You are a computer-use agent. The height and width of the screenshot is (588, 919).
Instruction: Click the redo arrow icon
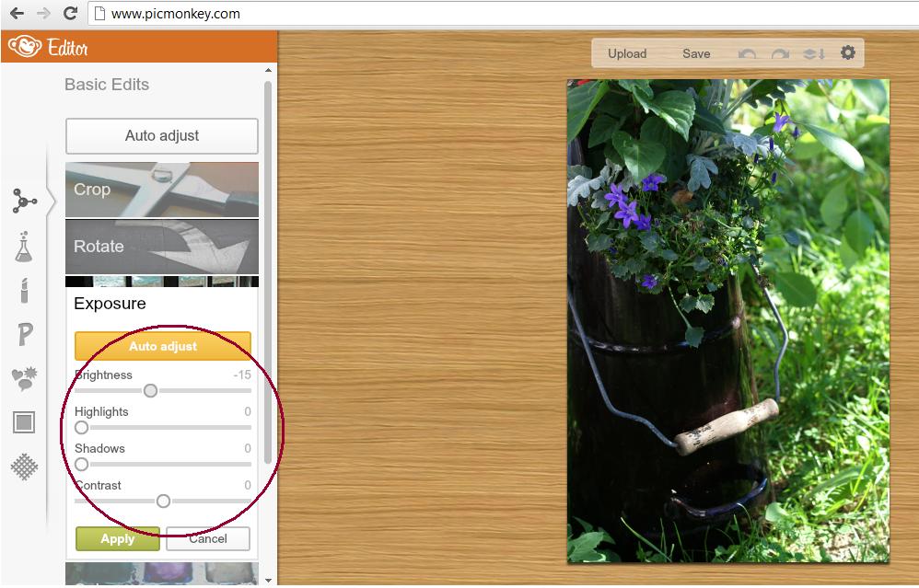click(x=780, y=54)
